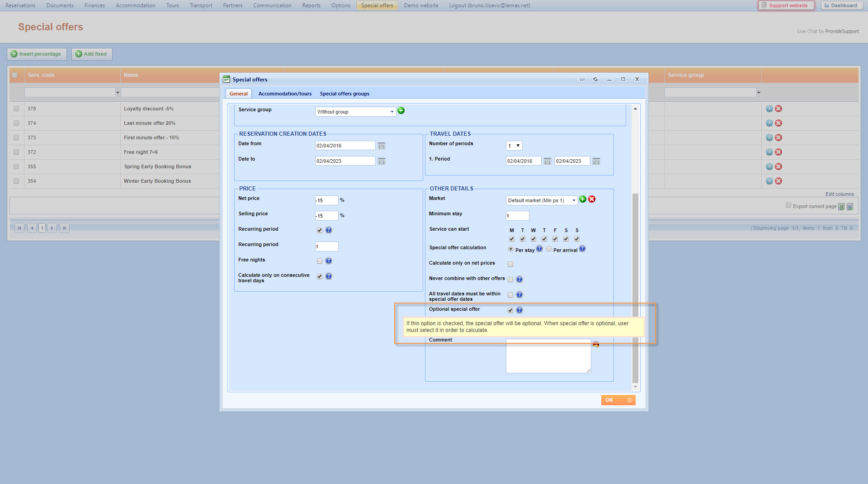868x484 pixels.
Task: Switch to Special offers groups tab
Action: click(344, 94)
